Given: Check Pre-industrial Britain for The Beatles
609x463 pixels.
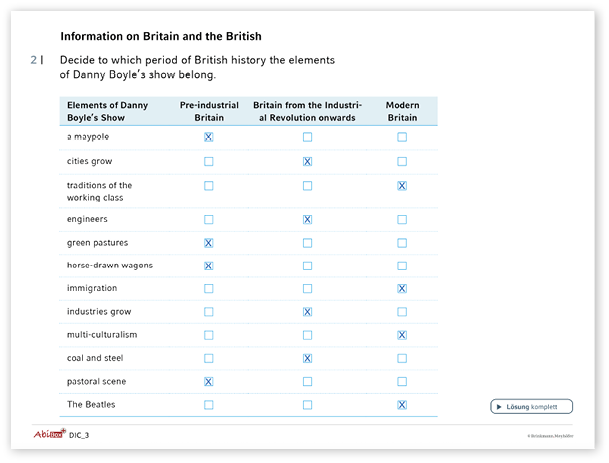Looking at the screenshot, I should (x=209, y=405).
